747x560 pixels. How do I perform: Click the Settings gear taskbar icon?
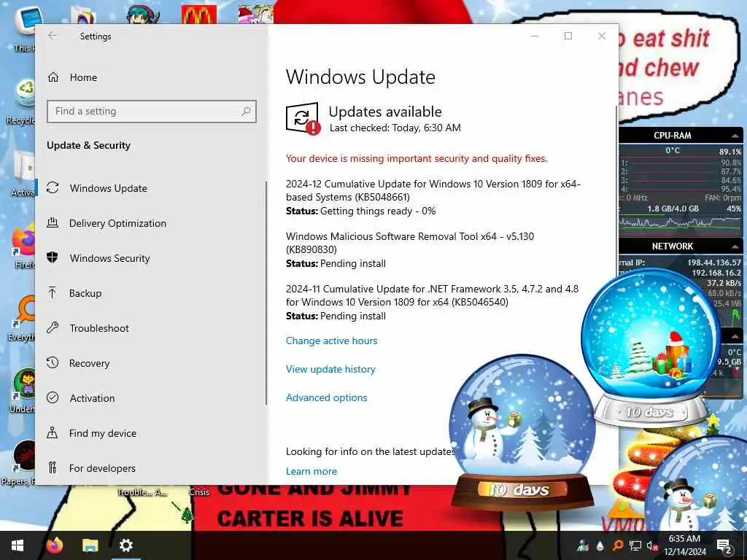125,545
